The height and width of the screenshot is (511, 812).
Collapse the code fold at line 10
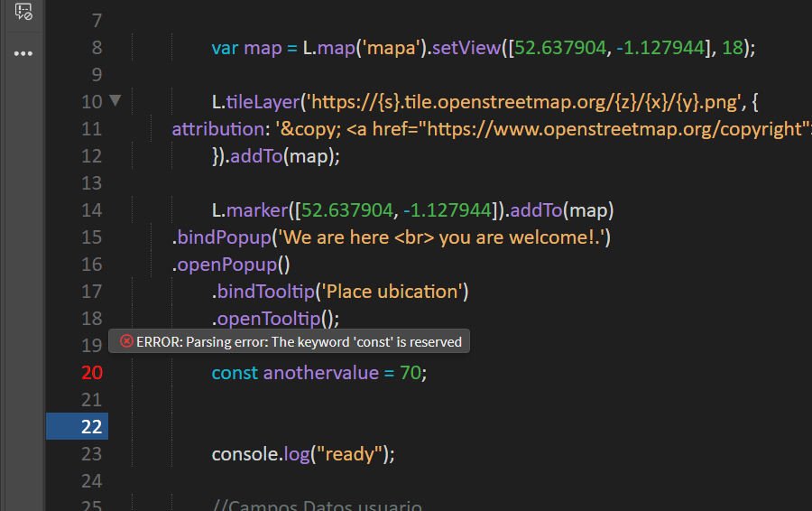coord(115,100)
